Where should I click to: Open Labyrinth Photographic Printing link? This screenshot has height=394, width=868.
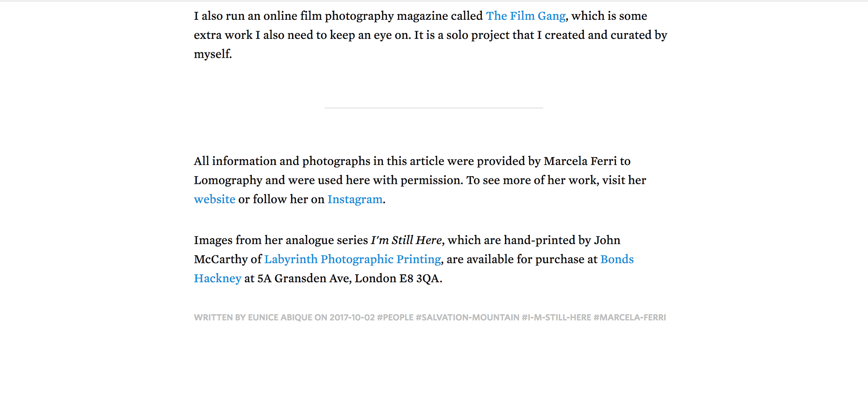pyautogui.click(x=352, y=260)
